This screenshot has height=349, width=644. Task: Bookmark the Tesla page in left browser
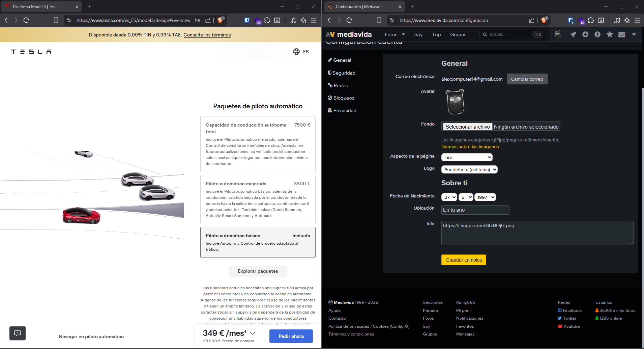click(56, 20)
